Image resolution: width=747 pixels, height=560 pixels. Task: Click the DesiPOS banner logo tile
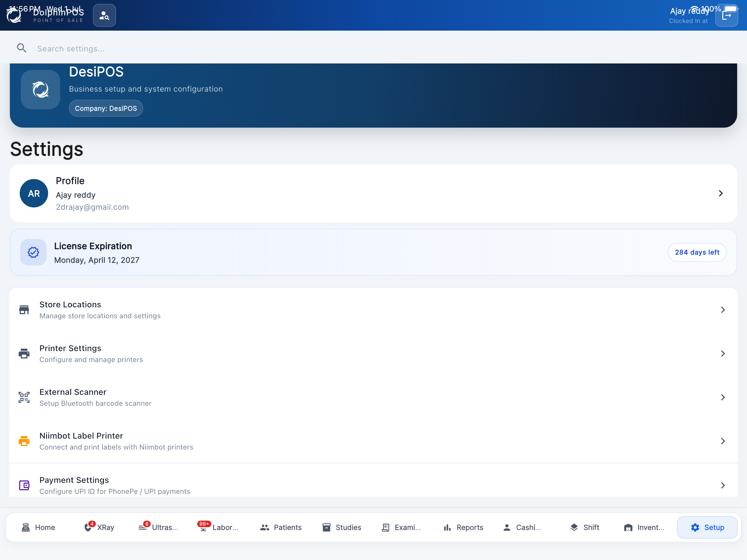(x=40, y=89)
